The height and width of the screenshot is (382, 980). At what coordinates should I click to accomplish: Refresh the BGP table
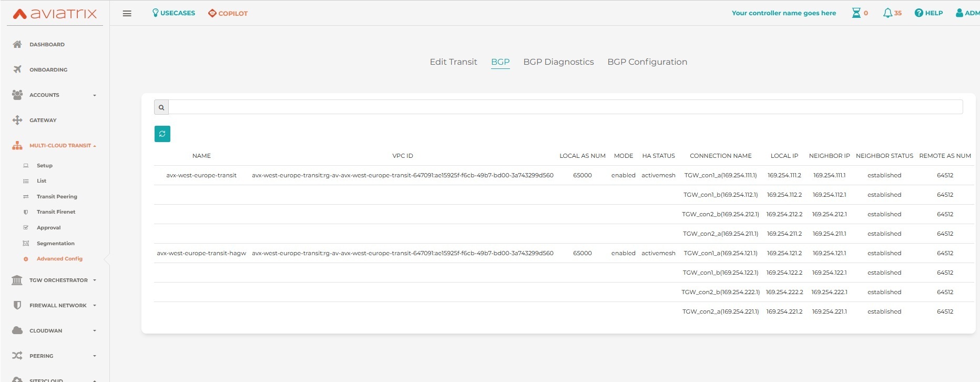162,134
